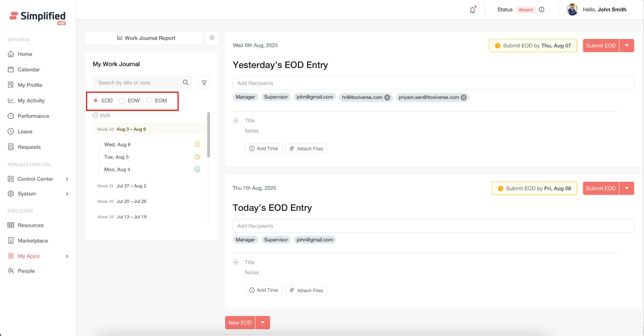Click pending clock icon for Wed, Aug 6
The height and width of the screenshot is (336, 644).
(x=197, y=145)
